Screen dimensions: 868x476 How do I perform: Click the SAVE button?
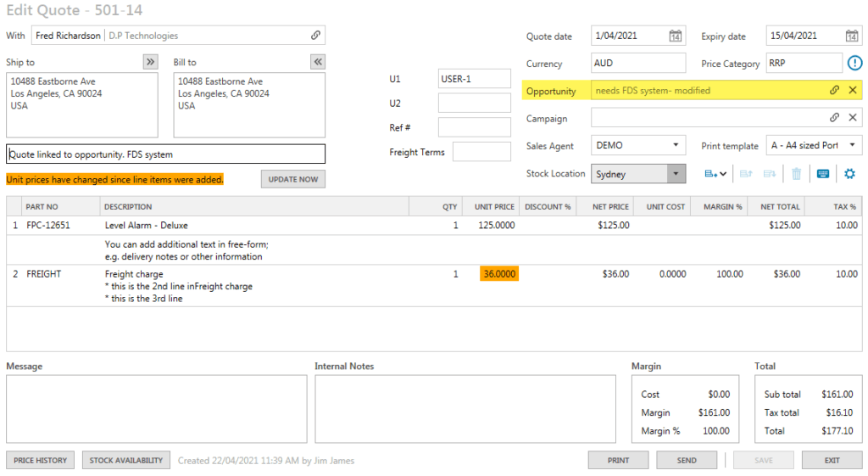click(x=764, y=460)
